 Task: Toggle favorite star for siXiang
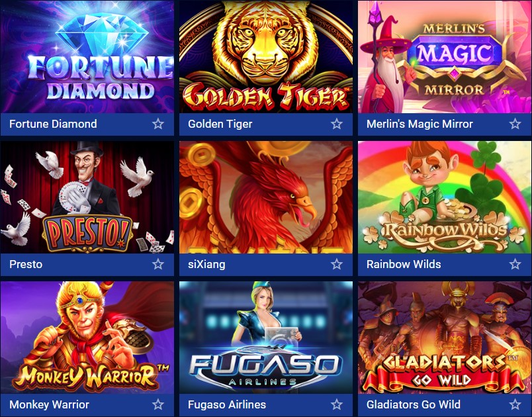click(337, 264)
